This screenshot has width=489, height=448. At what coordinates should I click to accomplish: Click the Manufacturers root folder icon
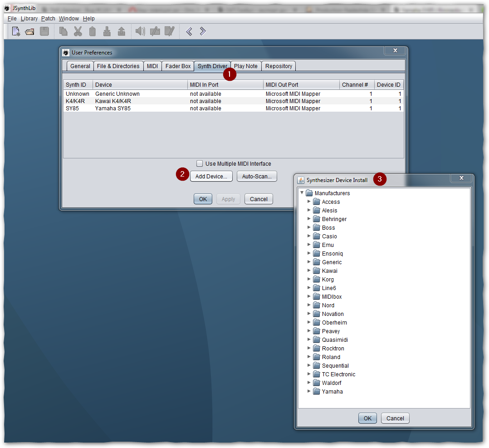[x=309, y=193]
